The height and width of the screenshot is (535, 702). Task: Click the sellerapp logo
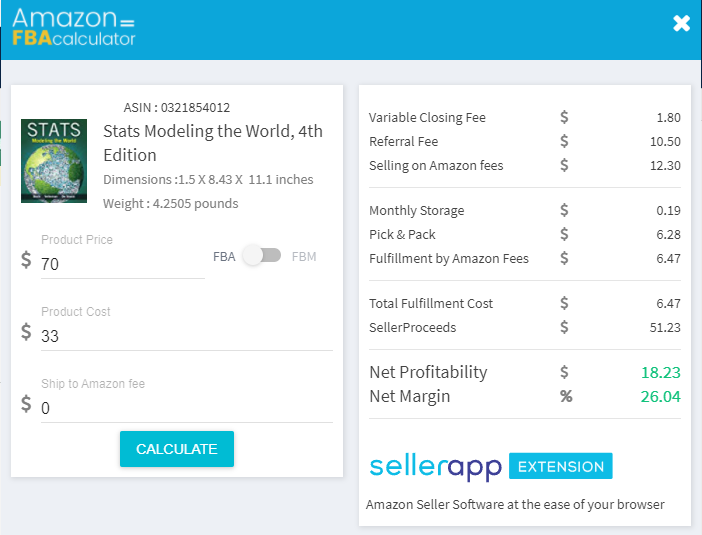(x=436, y=467)
